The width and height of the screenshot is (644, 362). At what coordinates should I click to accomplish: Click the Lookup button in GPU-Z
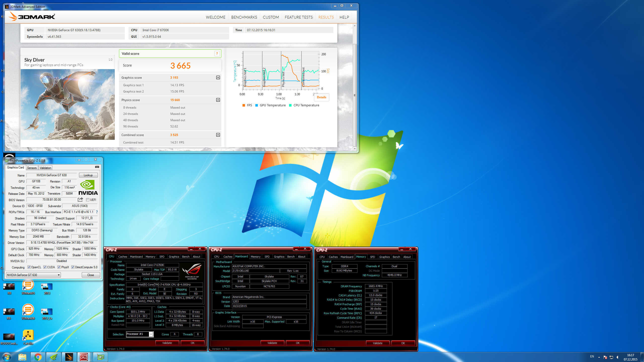pyautogui.click(x=88, y=175)
